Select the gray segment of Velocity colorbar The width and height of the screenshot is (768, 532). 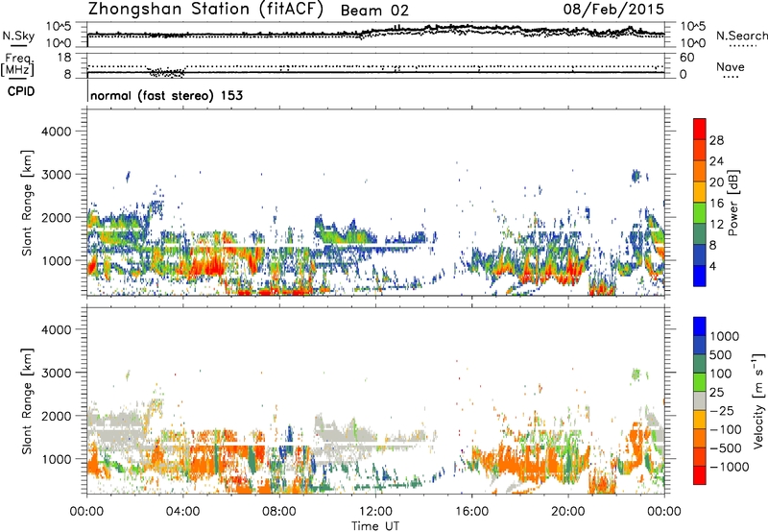[x=700, y=400]
